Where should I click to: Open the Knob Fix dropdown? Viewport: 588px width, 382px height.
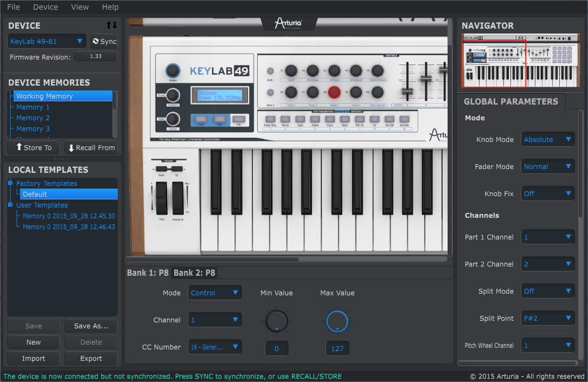tap(547, 193)
